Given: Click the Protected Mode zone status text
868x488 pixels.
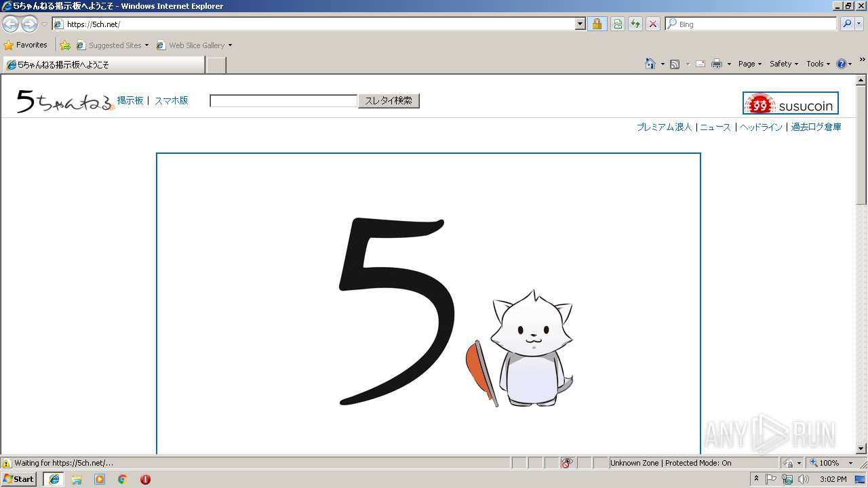Looking at the screenshot, I should pos(671,463).
